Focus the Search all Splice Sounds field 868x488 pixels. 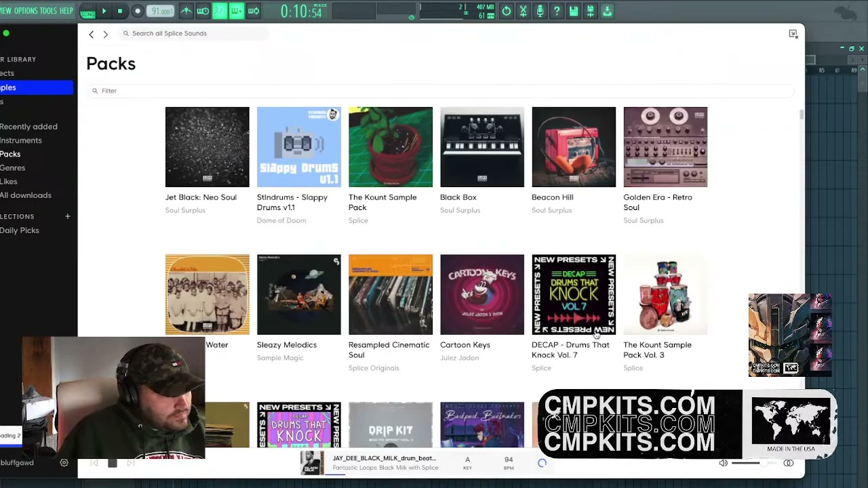click(x=194, y=33)
